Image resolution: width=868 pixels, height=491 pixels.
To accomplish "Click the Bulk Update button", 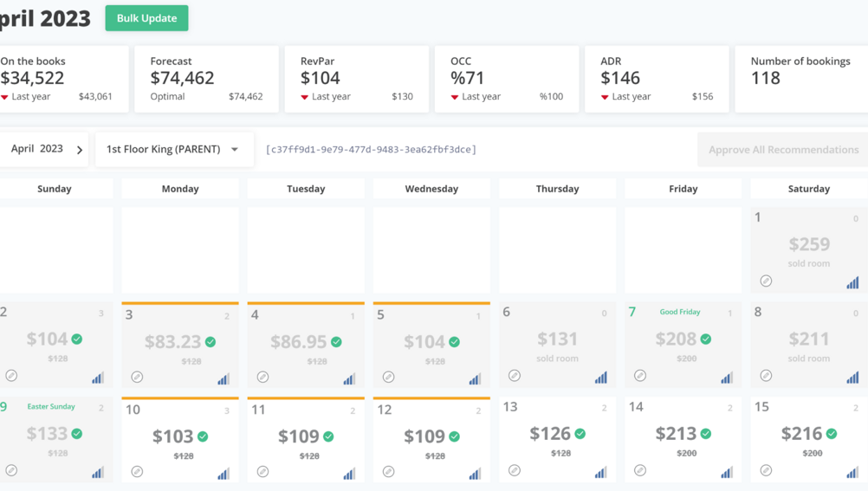I will pyautogui.click(x=146, y=18).
